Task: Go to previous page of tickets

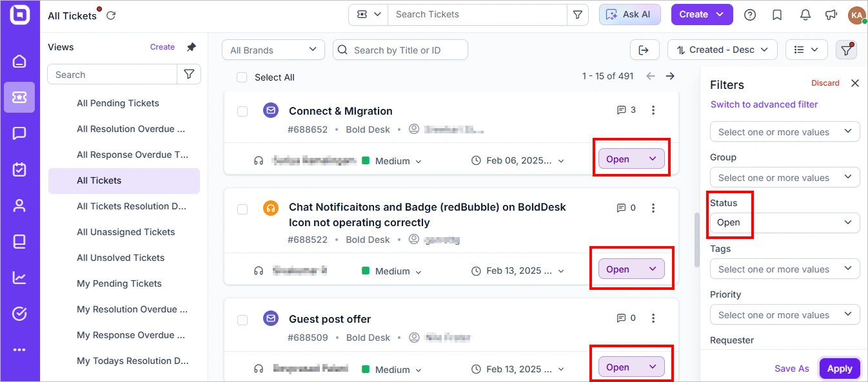Action: (651, 76)
